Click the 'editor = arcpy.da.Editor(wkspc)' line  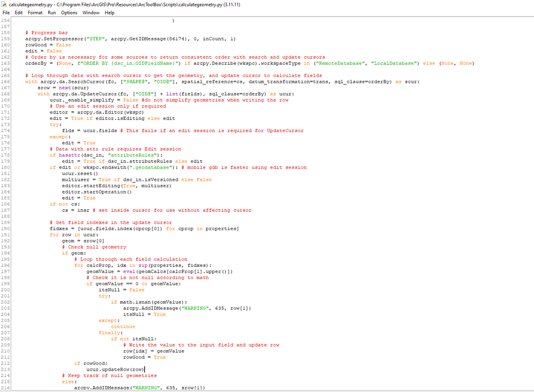point(97,112)
